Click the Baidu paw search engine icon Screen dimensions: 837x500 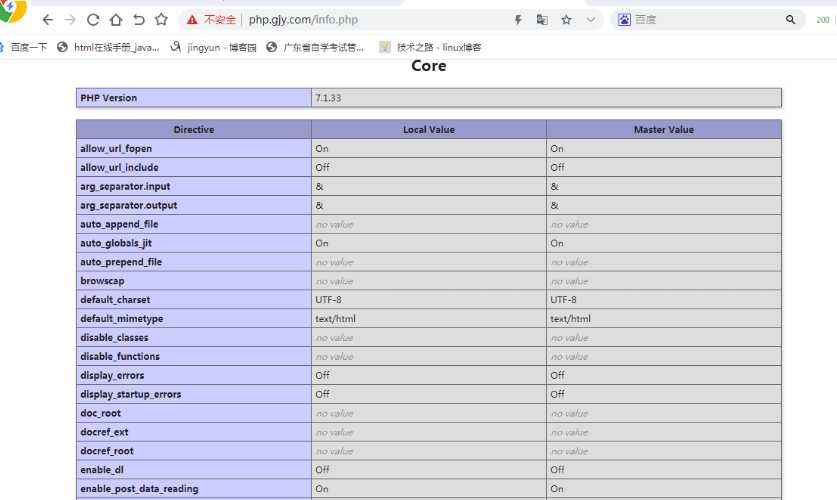[624, 20]
